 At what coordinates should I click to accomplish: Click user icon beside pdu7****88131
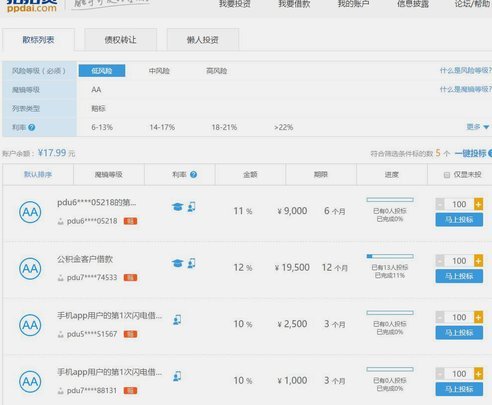coord(60,391)
